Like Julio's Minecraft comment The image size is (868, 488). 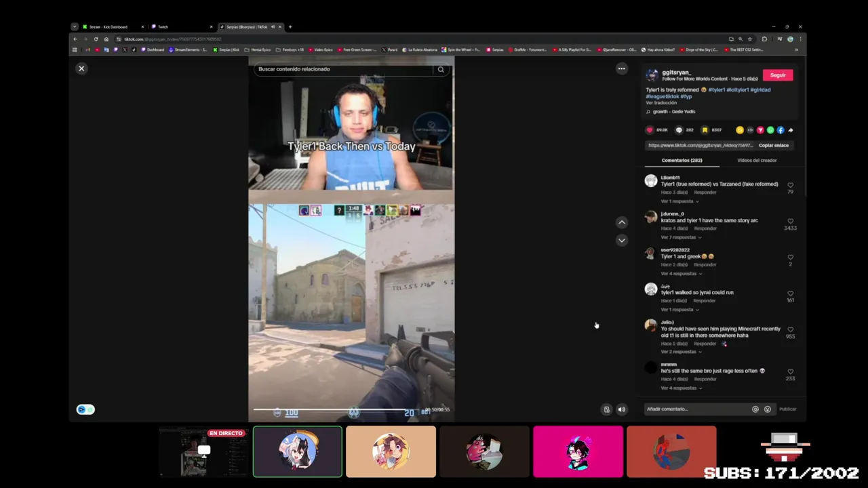point(790,329)
